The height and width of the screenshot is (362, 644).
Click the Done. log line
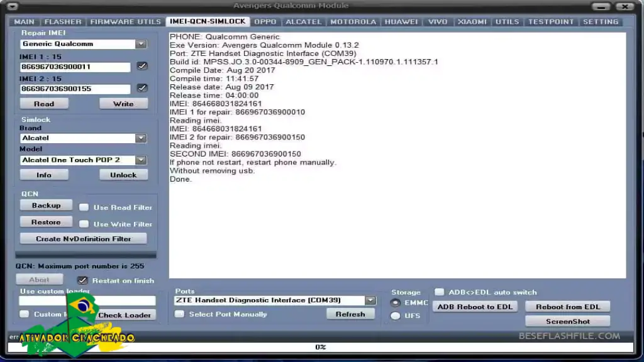[180, 179]
